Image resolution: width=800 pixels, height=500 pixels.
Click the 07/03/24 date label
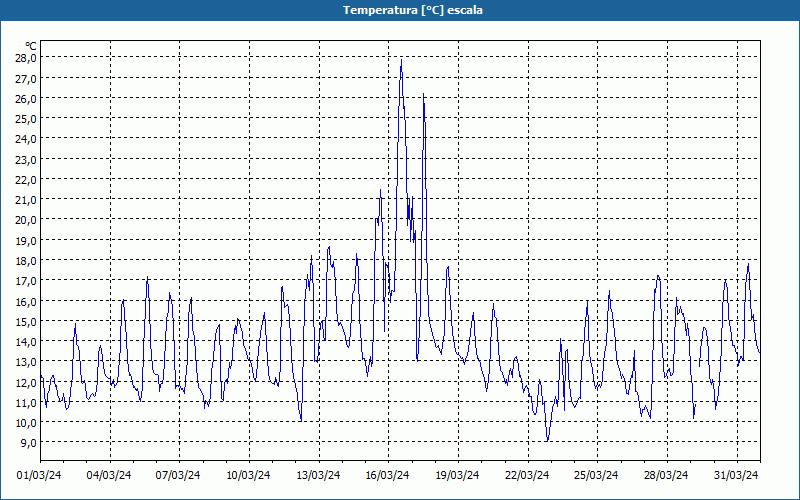[x=178, y=475]
